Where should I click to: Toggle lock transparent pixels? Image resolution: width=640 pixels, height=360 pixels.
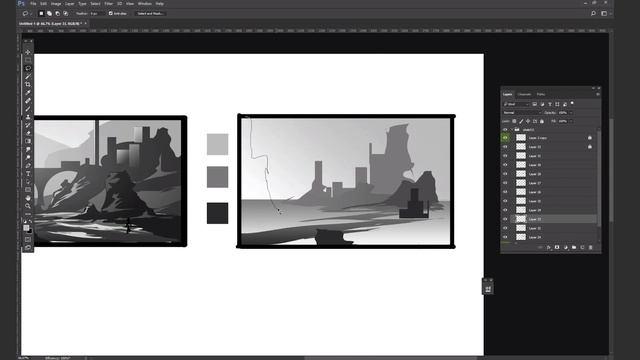click(x=514, y=121)
